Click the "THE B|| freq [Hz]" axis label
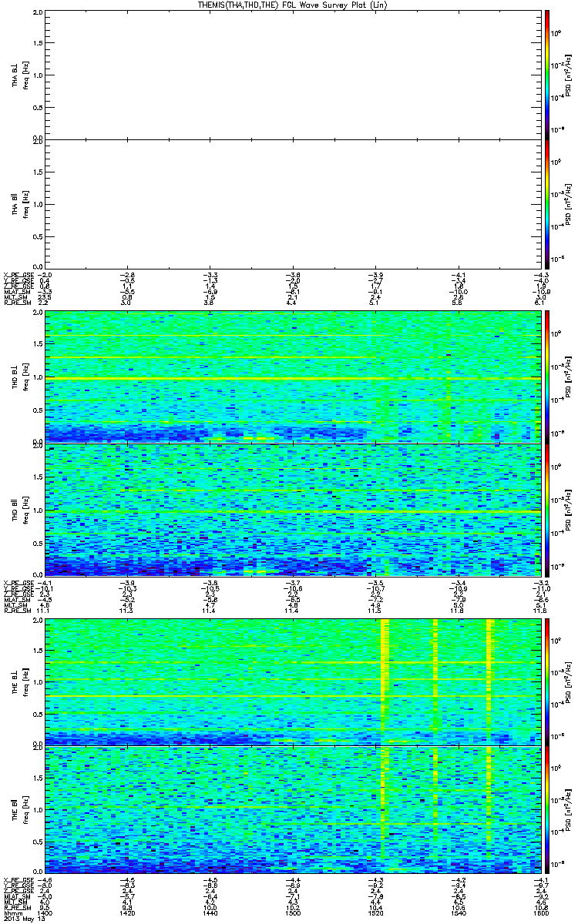The height and width of the screenshot is (924, 578). (x=20, y=811)
